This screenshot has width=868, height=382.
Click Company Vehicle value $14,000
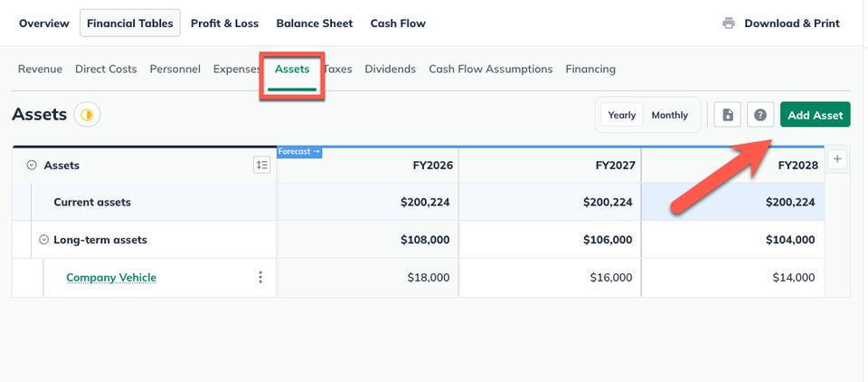(794, 277)
